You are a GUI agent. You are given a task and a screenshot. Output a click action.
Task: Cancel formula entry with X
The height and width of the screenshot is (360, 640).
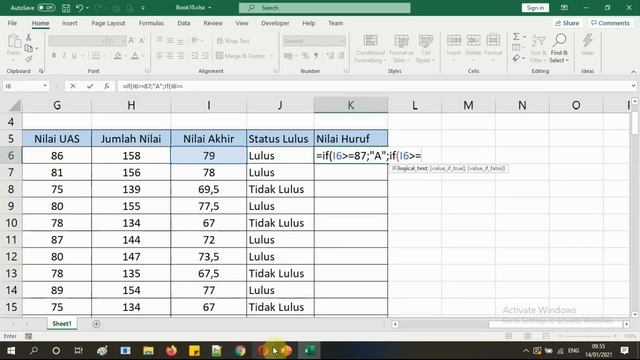point(73,86)
